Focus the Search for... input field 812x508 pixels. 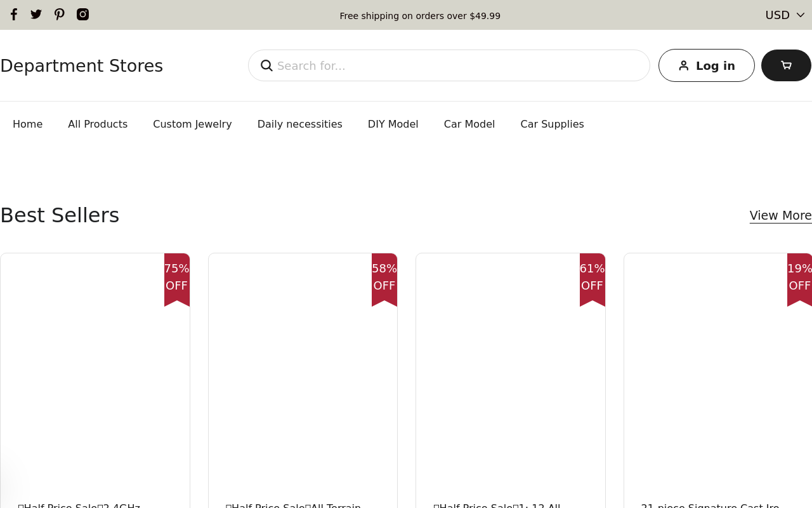[449, 65]
